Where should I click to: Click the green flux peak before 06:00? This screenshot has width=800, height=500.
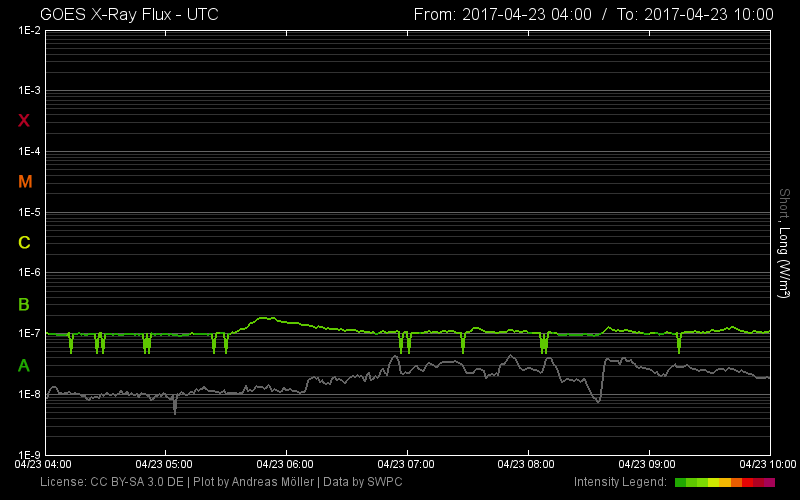point(265,318)
